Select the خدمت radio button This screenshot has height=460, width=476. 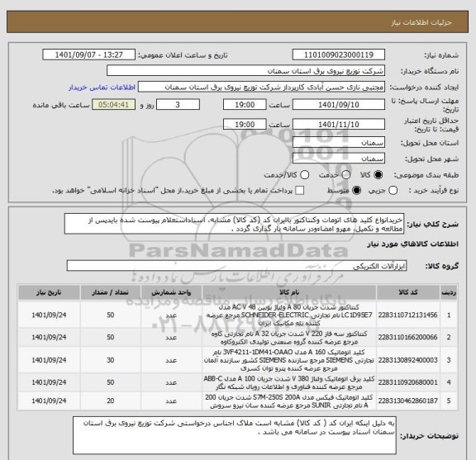point(346,175)
